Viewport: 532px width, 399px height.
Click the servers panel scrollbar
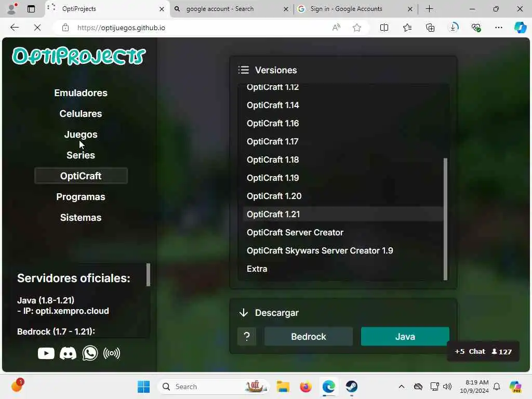[148, 275]
